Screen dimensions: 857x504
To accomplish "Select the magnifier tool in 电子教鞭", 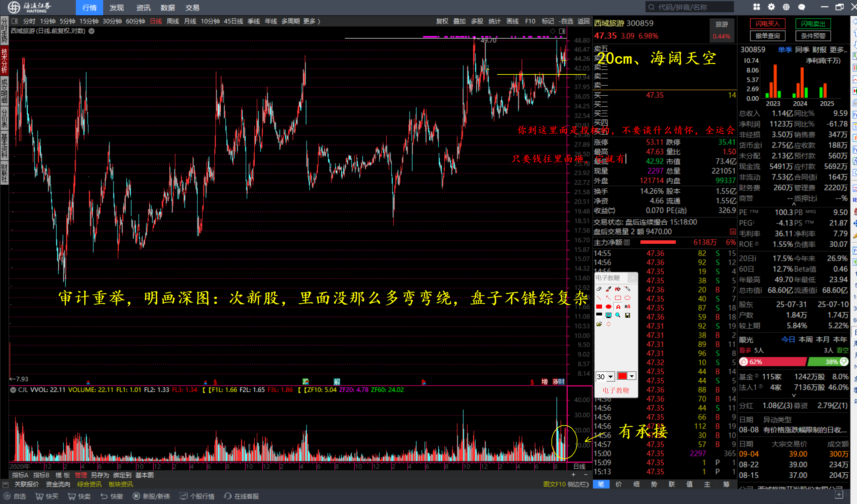I will (618, 315).
